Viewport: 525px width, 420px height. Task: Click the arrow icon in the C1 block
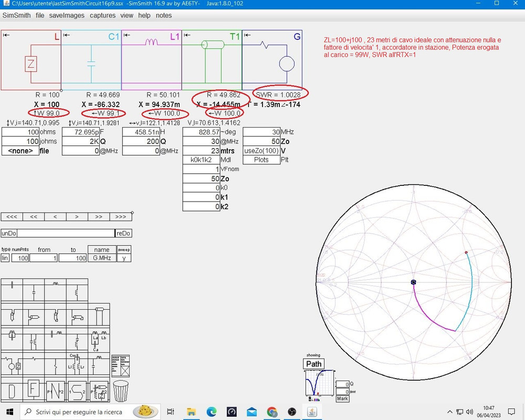[x=67, y=35]
